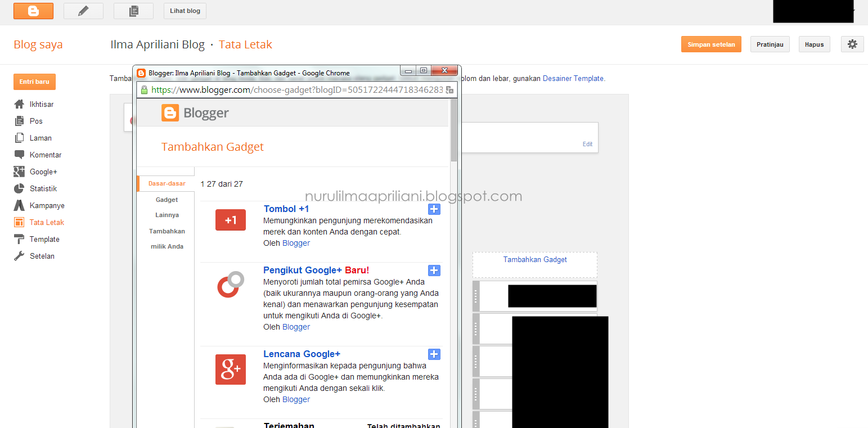Viewport: 868px width, 428px height.
Task: Click the Google+ sidebar icon
Action: [x=19, y=172]
